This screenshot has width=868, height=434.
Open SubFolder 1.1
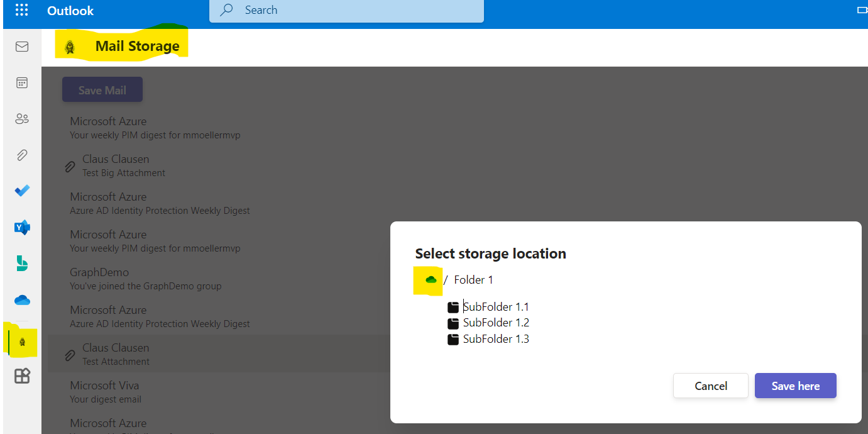tap(496, 307)
